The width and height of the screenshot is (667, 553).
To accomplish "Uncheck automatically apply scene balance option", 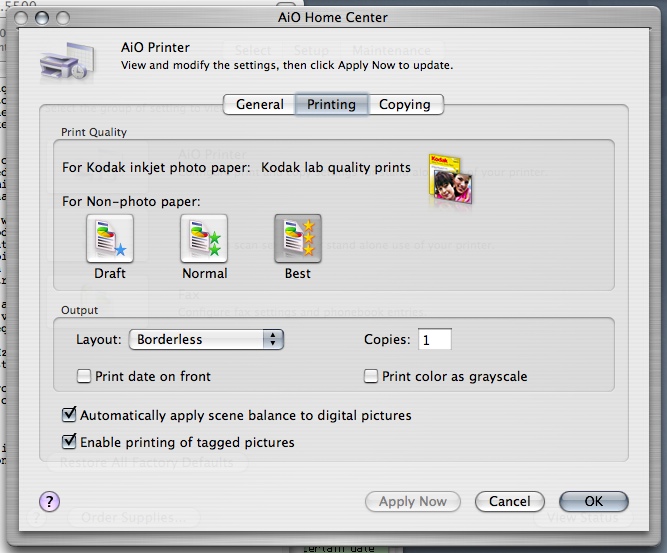I will [x=69, y=414].
